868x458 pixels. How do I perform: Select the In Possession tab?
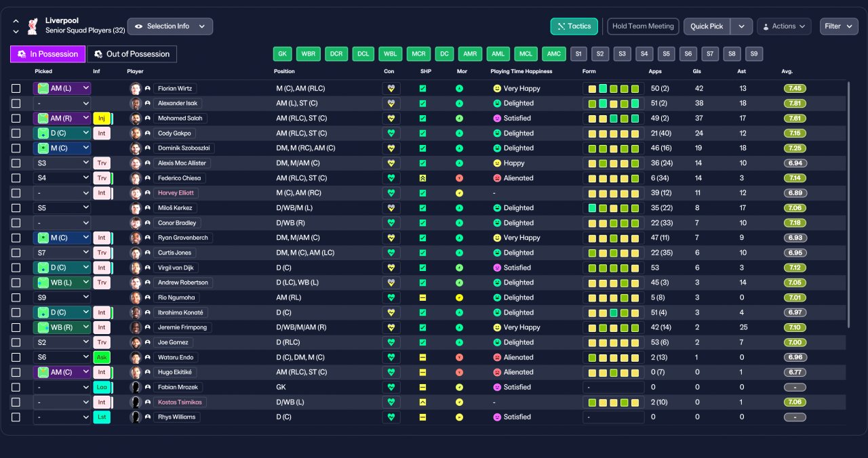click(x=47, y=54)
